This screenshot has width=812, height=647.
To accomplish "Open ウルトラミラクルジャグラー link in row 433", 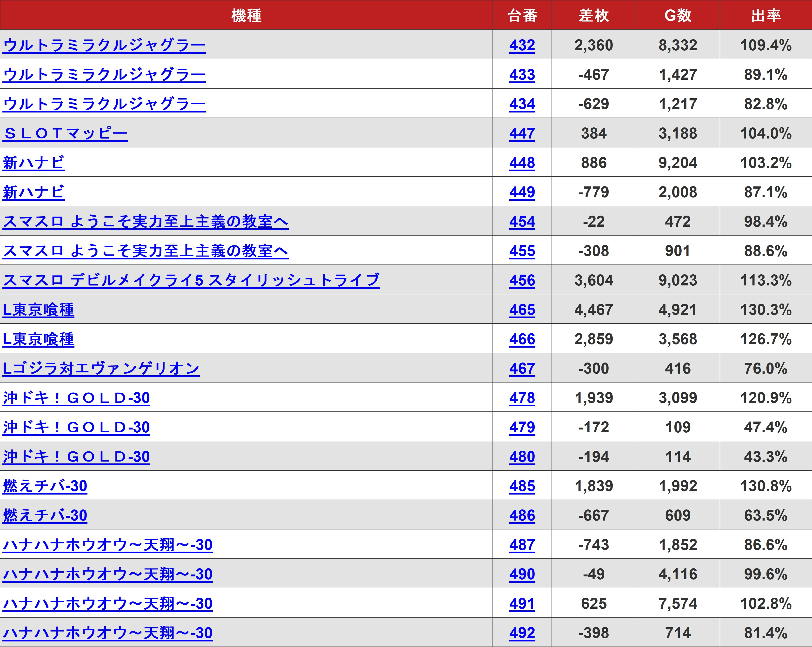I will [x=104, y=75].
